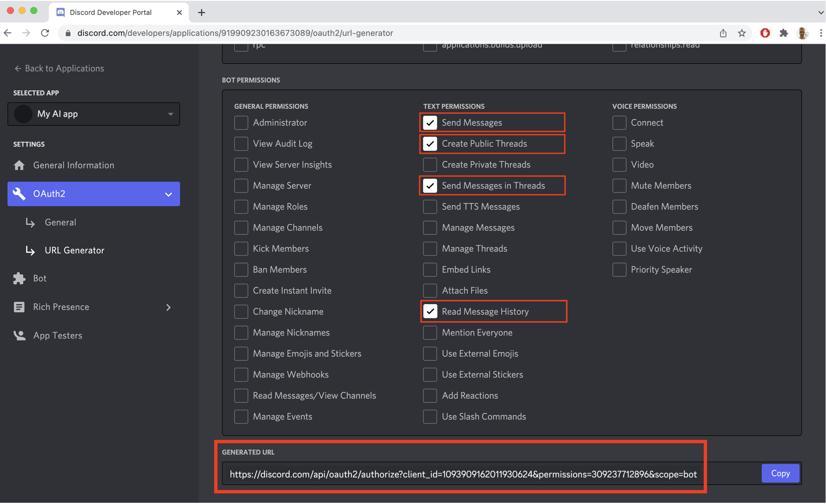Click the Copy button for generated URL
This screenshot has width=826, height=504.
[x=780, y=473]
